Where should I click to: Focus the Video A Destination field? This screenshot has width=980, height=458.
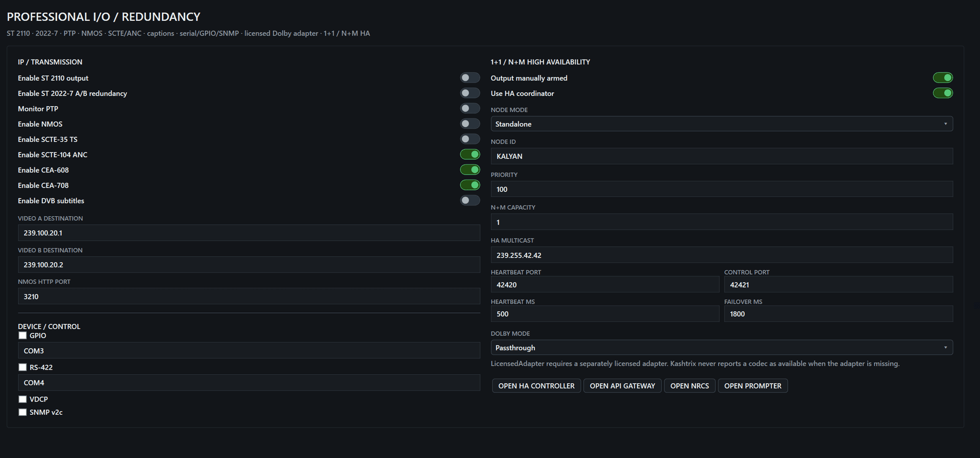coord(249,233)
